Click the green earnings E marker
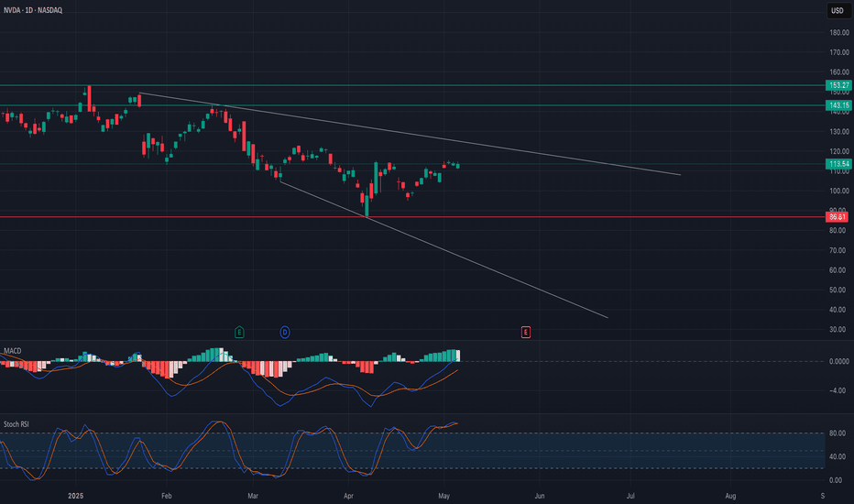This screenshot has width=854, height=504. pyautogui.click(x=239, y=332)
